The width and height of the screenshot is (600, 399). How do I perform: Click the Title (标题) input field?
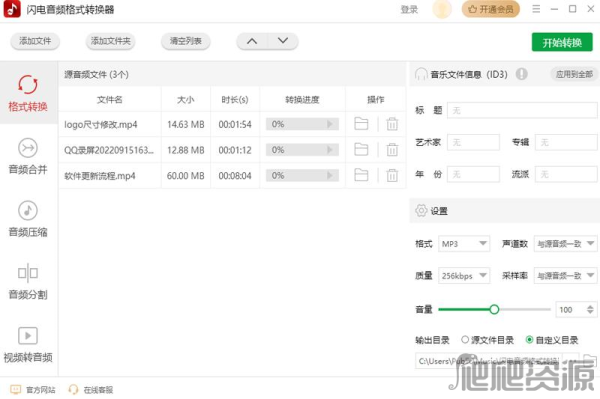[522, 110]
